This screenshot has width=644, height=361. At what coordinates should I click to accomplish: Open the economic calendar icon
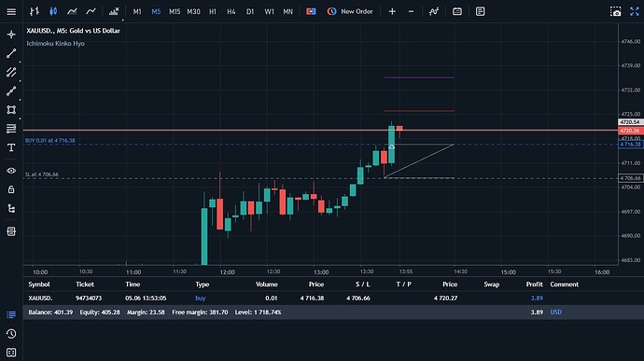(457, 11)
